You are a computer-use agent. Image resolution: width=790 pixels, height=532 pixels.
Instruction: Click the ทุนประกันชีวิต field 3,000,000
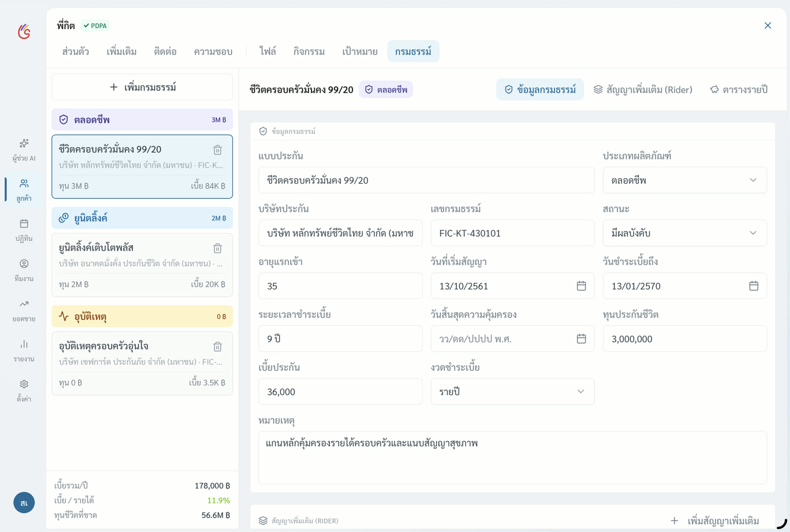tap(684, 339)
